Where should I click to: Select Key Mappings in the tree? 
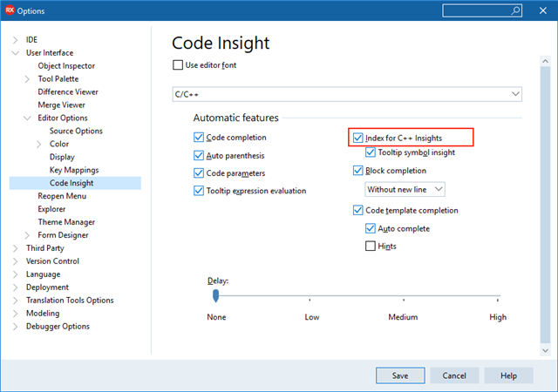[74, 170]
